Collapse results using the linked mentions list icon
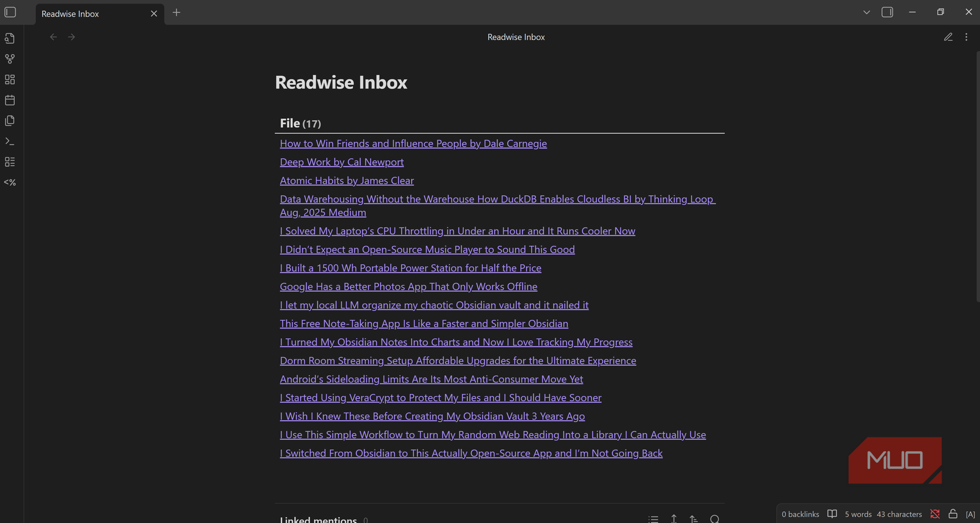Viewport: 980px width, 523px height. click(x=653, y=519)
